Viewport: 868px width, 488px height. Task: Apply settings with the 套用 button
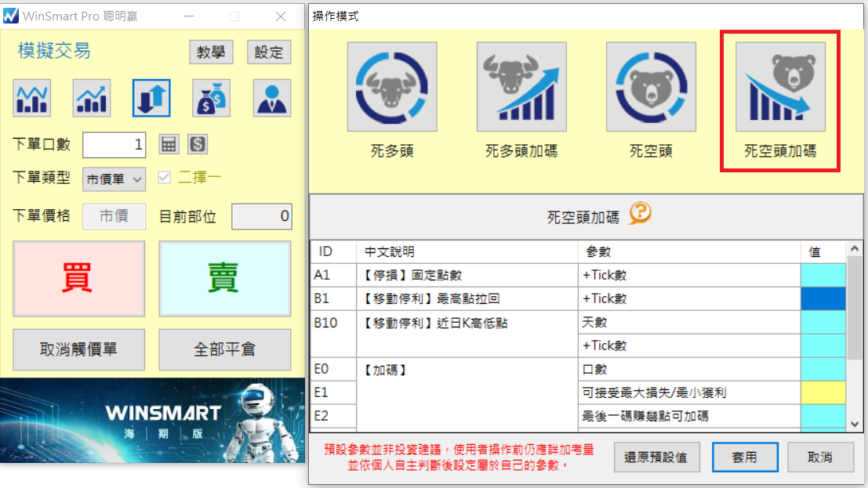pos(745,457)
